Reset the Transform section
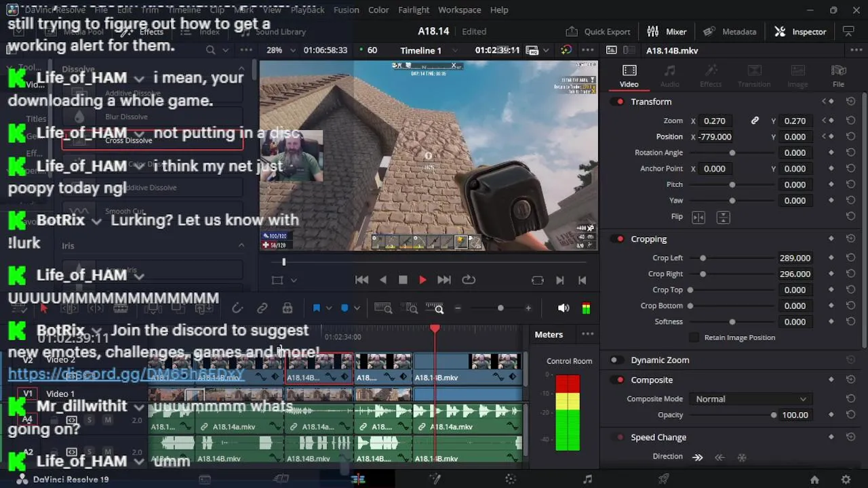Image resolution: width=868 pixels, height=488 pixels. pos(850,102)
